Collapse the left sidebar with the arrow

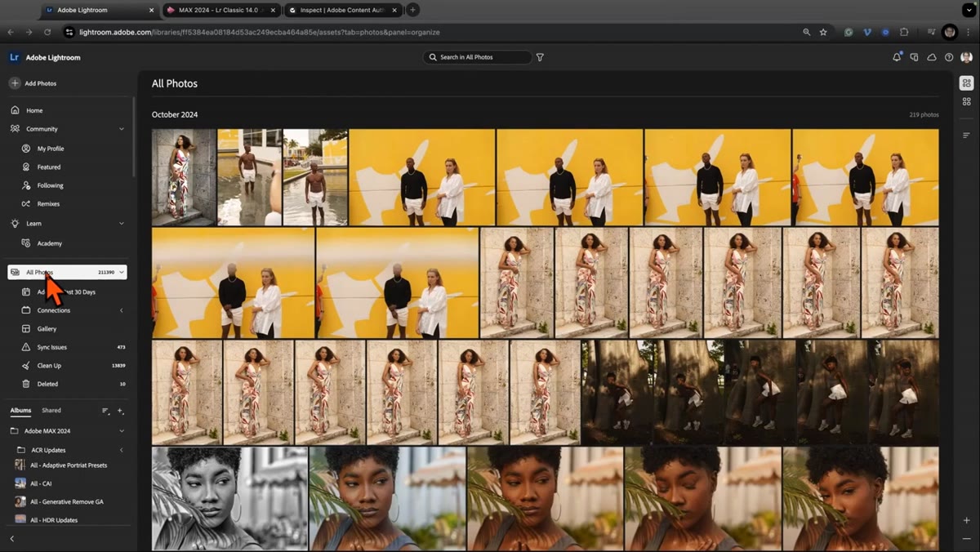(12, 539)
